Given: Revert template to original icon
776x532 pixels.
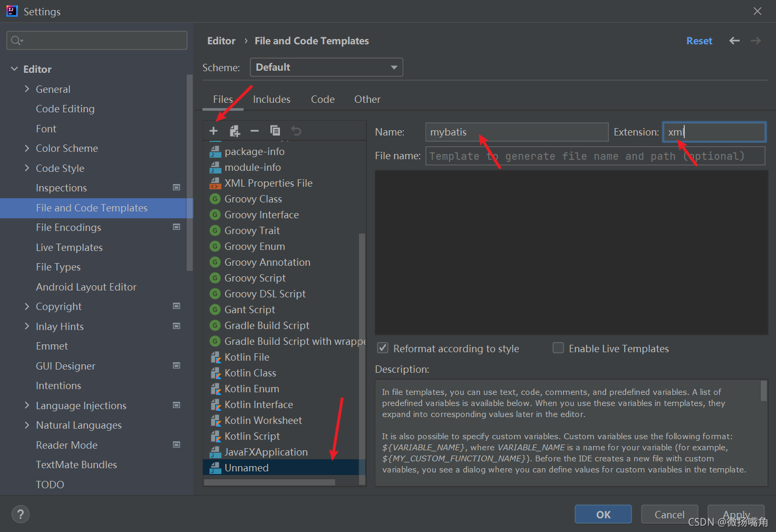Looking at the screenshot, I should point(296,131).
